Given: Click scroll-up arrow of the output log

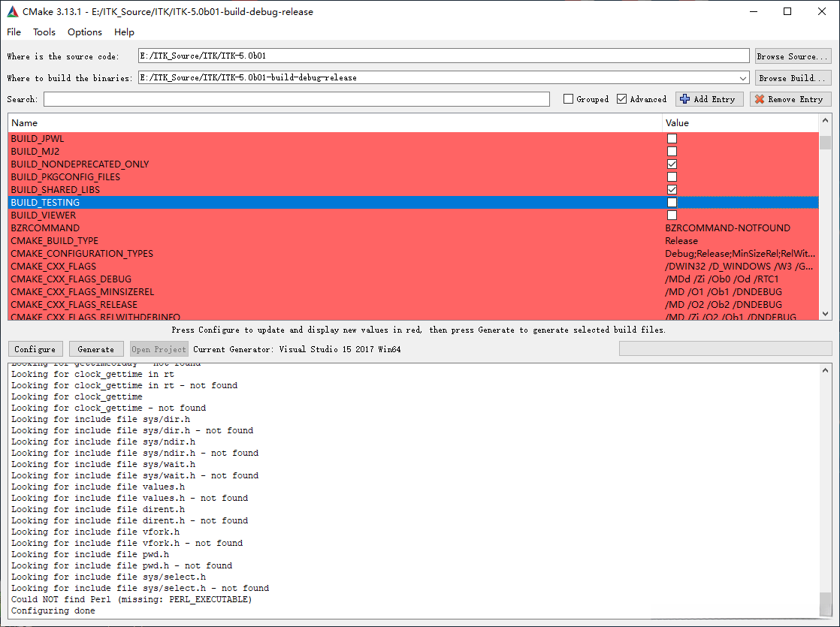Looking at the screenshot, I should [x=825, y=370].
